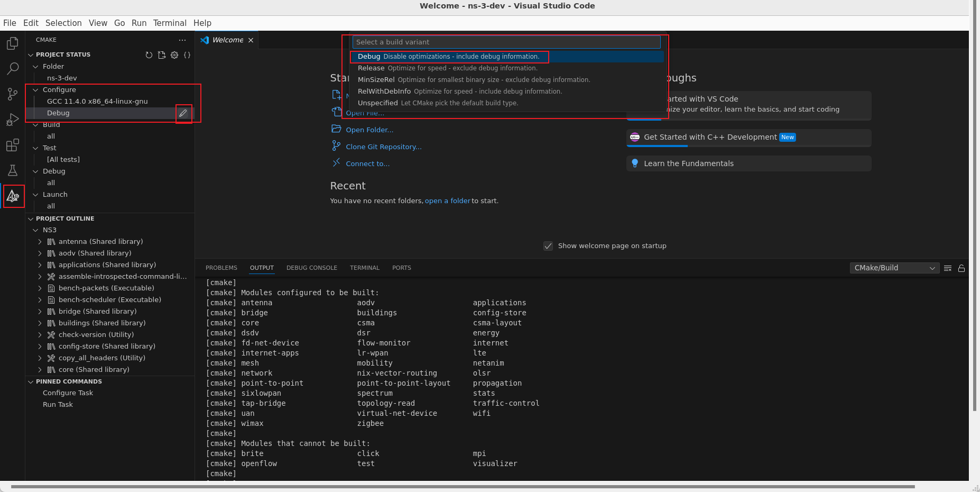Open the Source Control view
This screenshot has width=980, height=492.
[x=13, y=94]
